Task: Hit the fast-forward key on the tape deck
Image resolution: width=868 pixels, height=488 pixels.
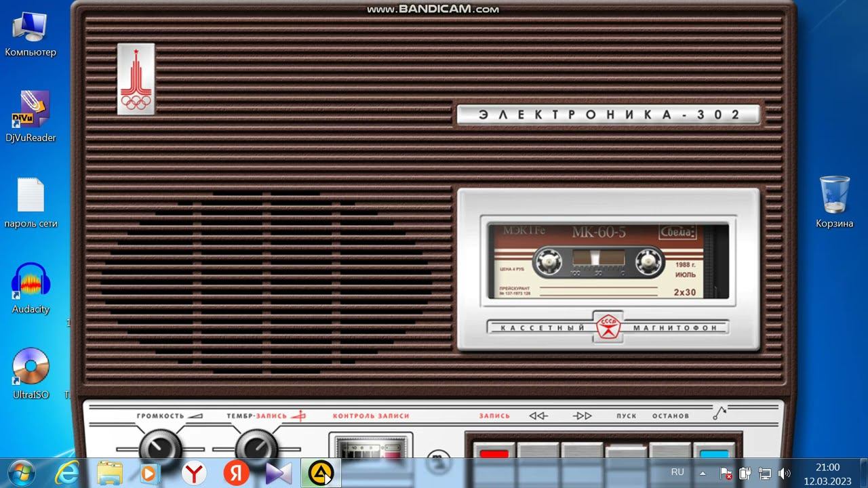Action: 583,451
